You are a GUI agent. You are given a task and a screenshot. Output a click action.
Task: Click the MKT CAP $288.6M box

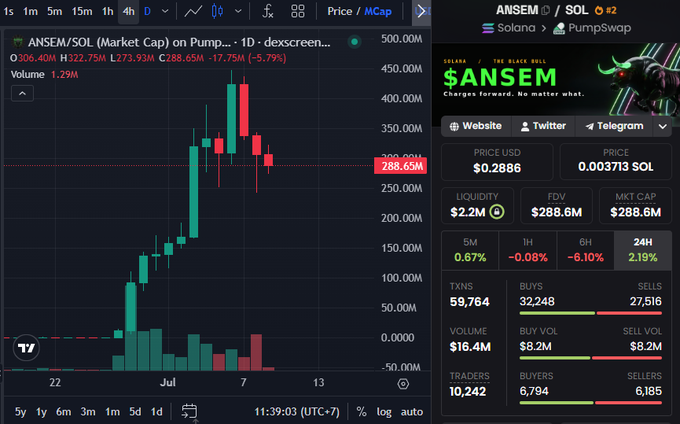[x=635, y=205]
